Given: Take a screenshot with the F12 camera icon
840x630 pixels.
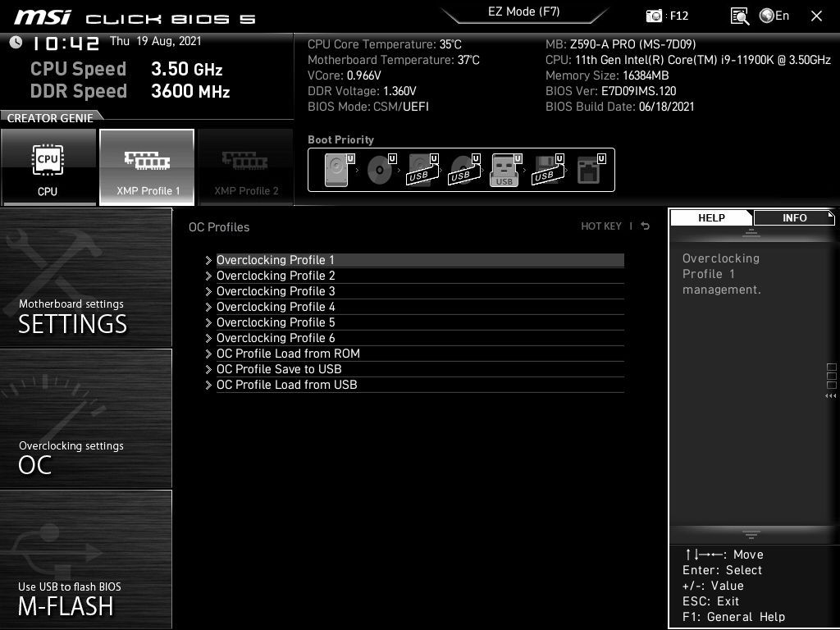Looking at the screenshot, I should 654,16.
